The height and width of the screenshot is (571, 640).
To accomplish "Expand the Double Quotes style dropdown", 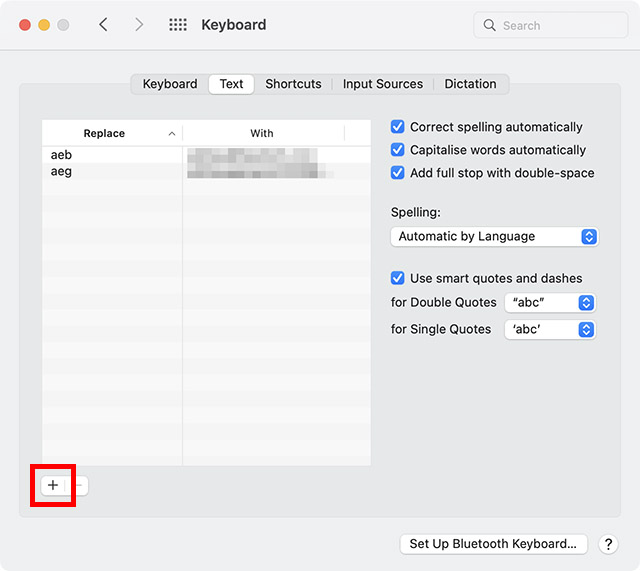I will click(550, 302).
